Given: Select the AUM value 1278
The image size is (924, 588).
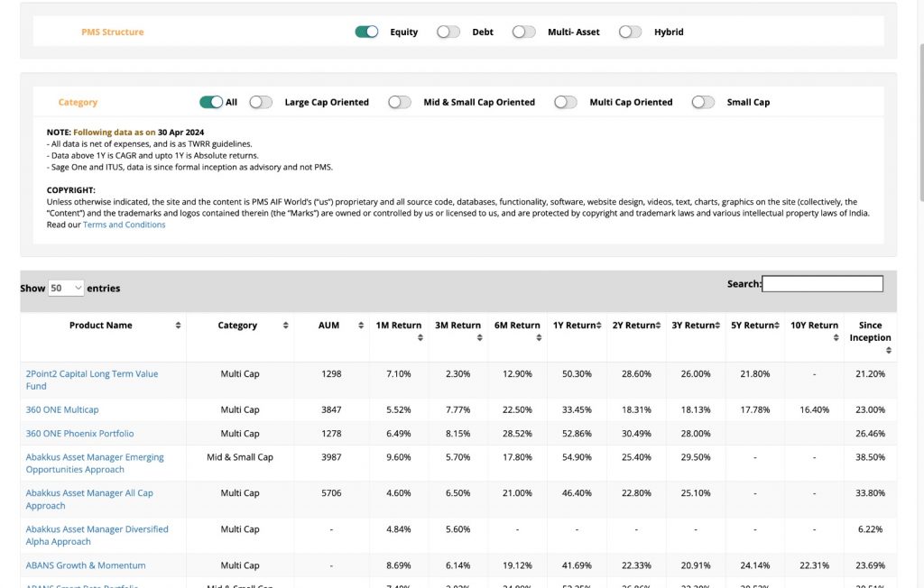Looking at the screenshot, I should point(331,433).
